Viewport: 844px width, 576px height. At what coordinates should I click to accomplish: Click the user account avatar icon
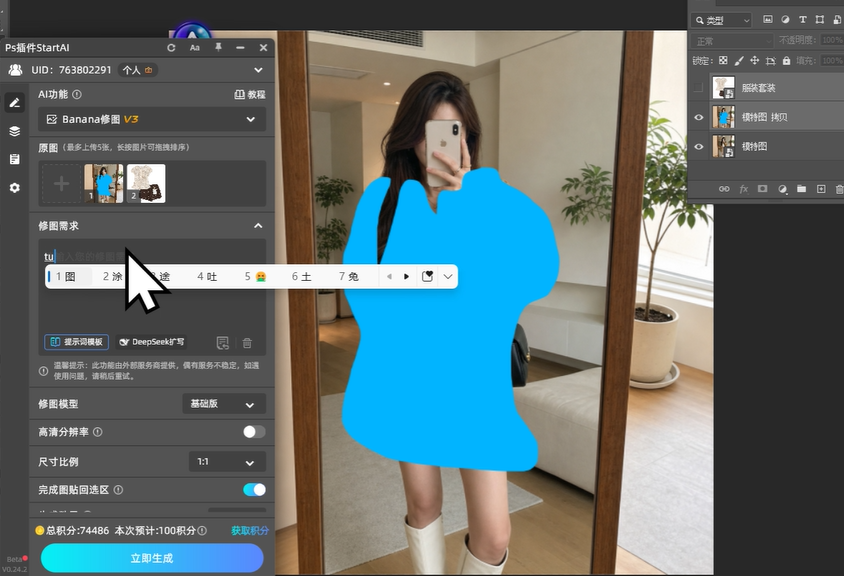16,70
